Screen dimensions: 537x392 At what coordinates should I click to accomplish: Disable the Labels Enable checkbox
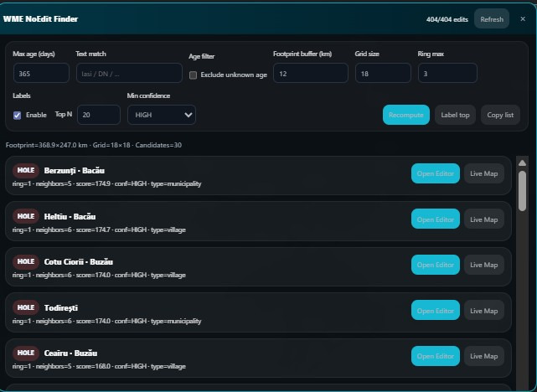[x=17, y=115]
